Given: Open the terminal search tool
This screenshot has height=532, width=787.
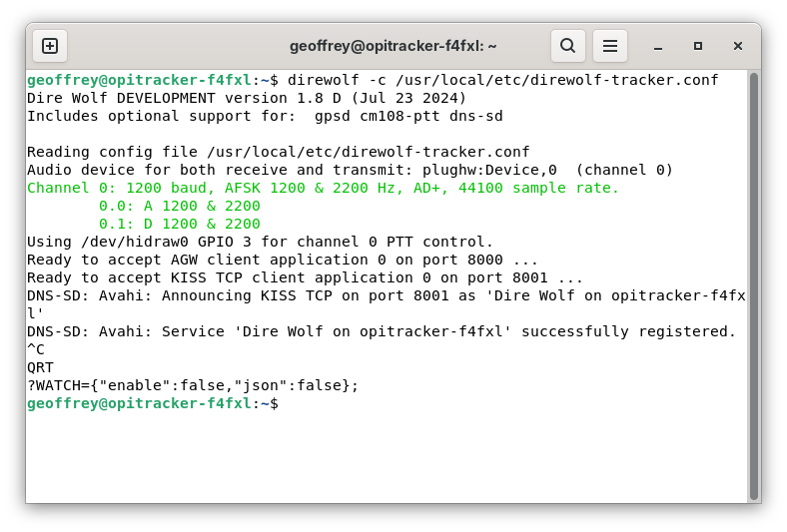Looking at the screenshot, I should pos(567,46).
